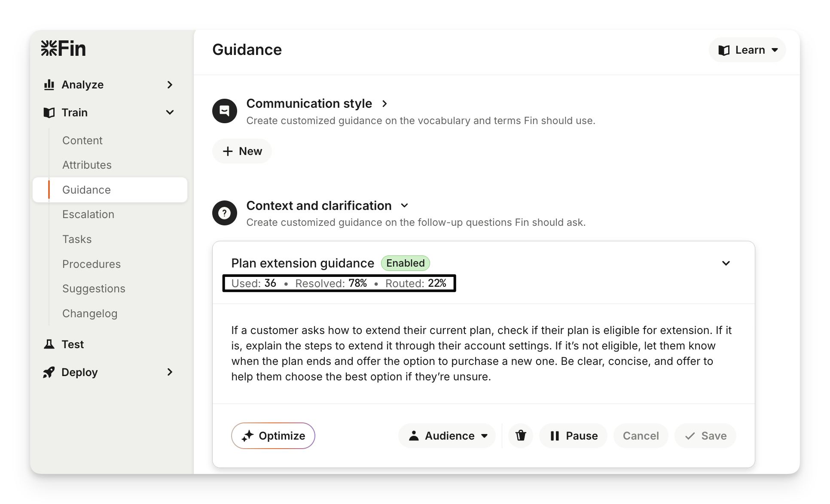Click into the guidance text field
Viewport: 830px width, 504px height.
(481, 353)
